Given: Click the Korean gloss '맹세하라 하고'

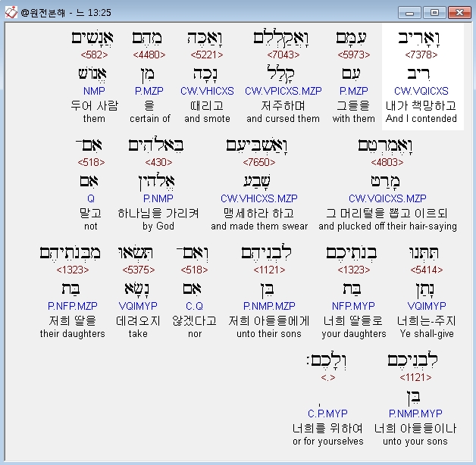Looking at the screenshot, I should pos(259,214).
